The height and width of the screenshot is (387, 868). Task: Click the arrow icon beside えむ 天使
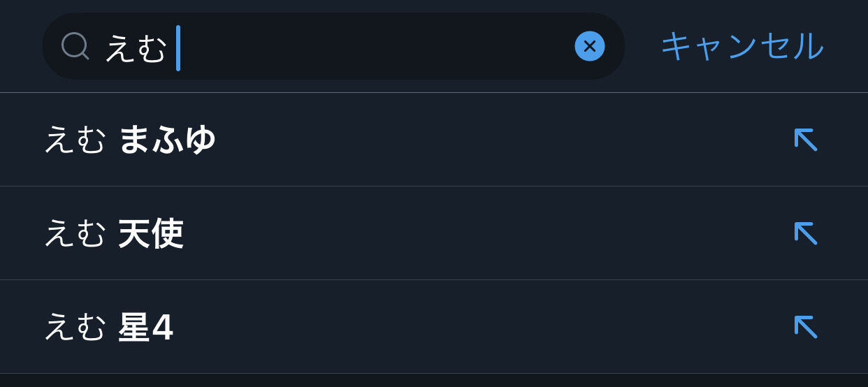coord(805,233)
